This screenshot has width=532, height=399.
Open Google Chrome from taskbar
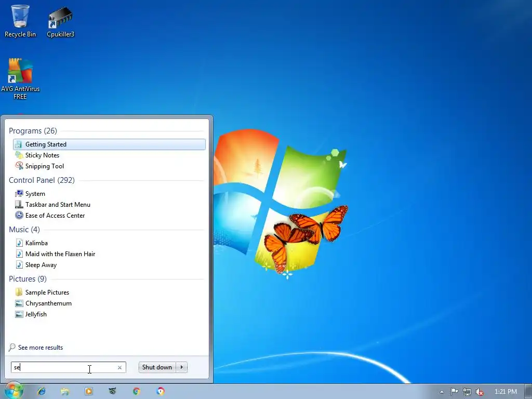point(137,391)
